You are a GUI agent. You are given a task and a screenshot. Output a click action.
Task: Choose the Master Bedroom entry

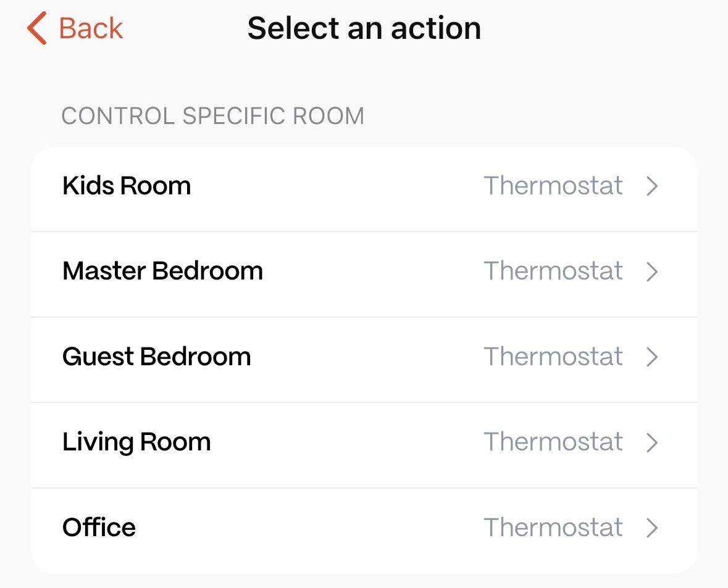[162, 271]
